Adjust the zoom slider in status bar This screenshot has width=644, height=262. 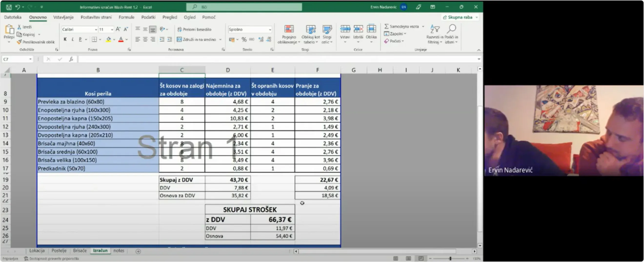coord(450,258)
